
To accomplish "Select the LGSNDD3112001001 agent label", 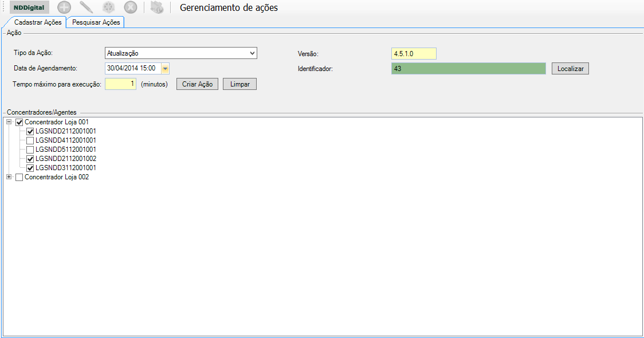I will coord(66,167).
